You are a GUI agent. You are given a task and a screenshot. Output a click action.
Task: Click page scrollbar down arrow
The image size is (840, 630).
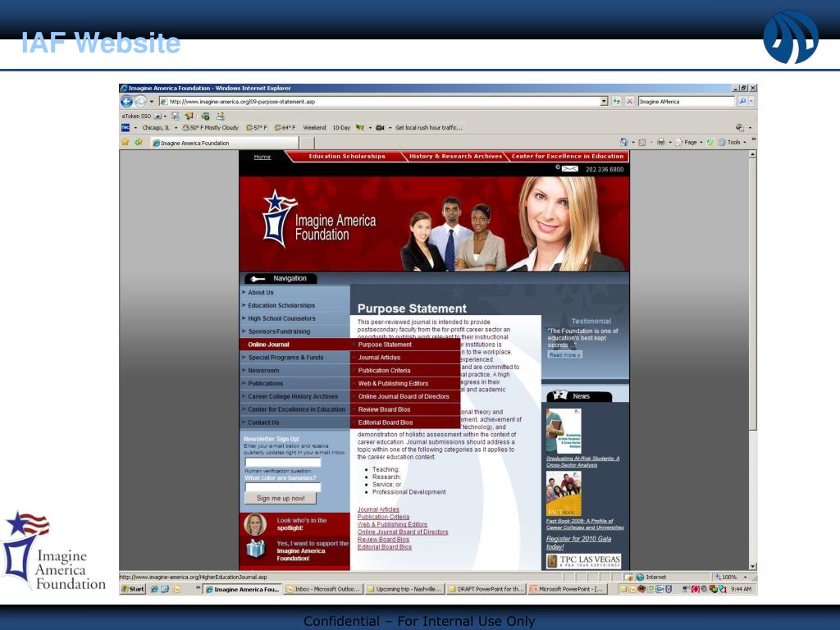click(x=753, y=566)
